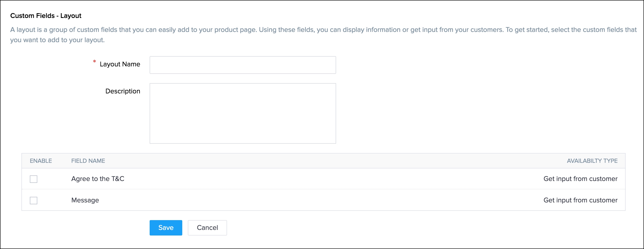Cancel the layout creation
Screen dimensions: 644x249
click(207, 228)
